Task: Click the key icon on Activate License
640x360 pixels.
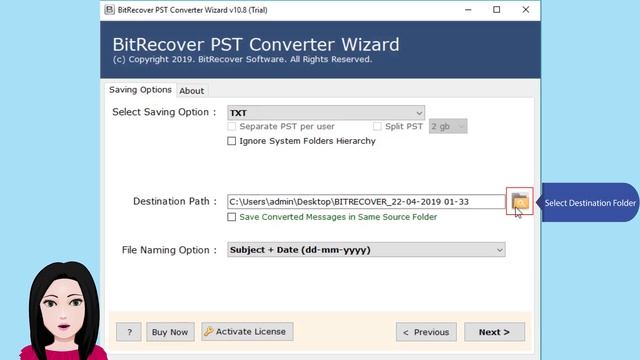Action: tap(209, 331)
